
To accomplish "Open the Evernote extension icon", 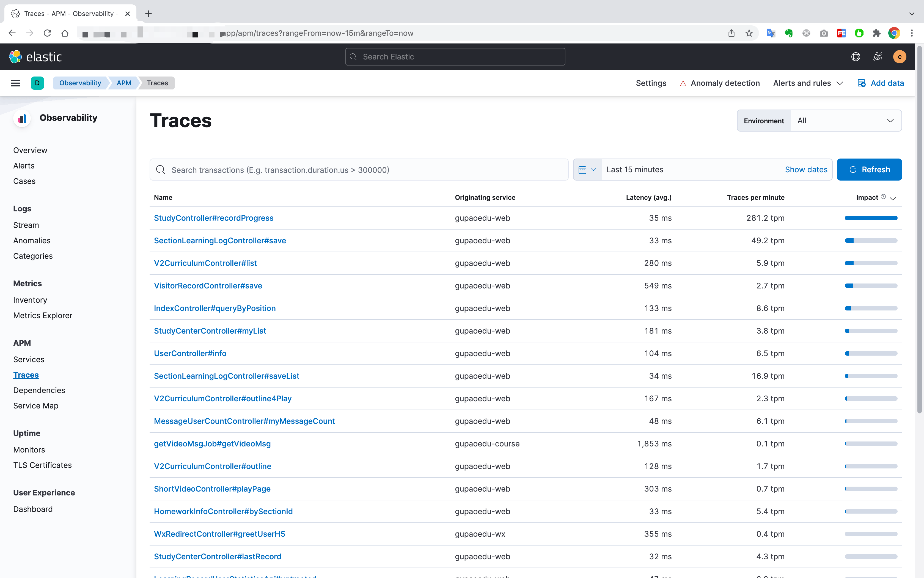I will (788, 33).
